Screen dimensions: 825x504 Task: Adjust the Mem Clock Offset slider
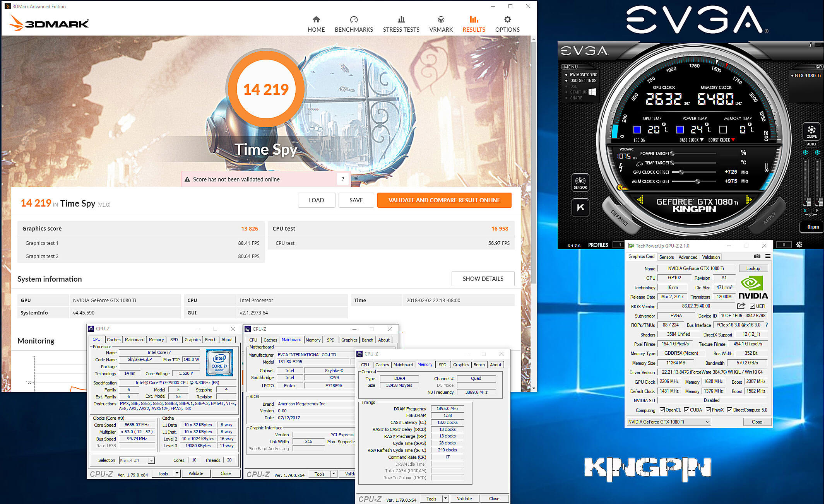697,181
